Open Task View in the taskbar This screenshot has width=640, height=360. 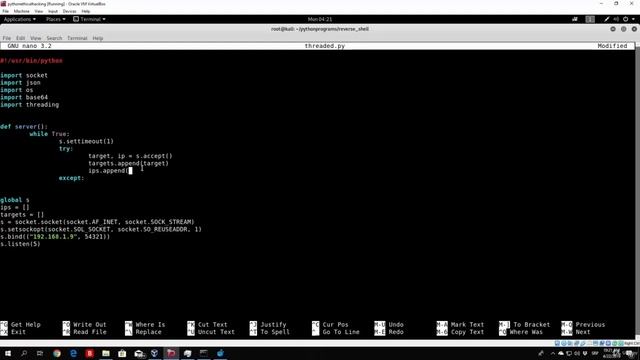(40, 353)
